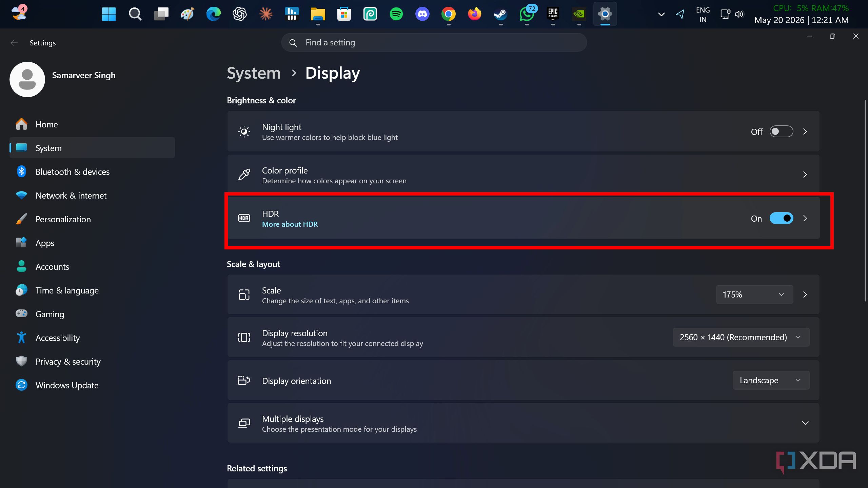Open the Display resolution dropdown
Image resolution: width=868 pixels, height=488 pixels.
[x=741, y=337]
